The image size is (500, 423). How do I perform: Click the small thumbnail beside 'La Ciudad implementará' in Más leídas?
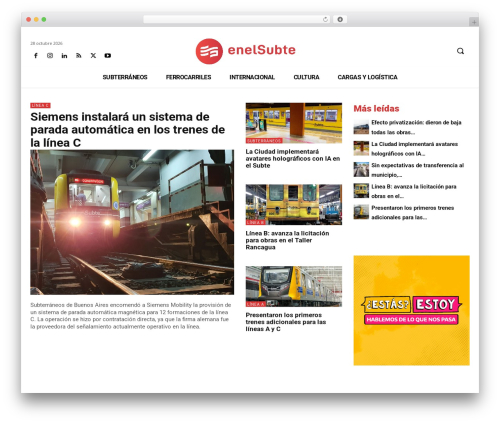point(361,148)
